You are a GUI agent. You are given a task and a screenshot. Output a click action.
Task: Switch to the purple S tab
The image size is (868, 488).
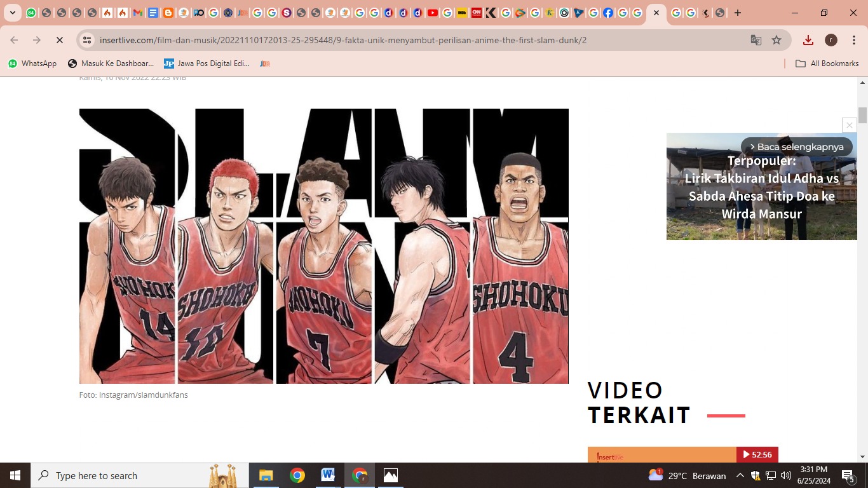coord(287,13)
